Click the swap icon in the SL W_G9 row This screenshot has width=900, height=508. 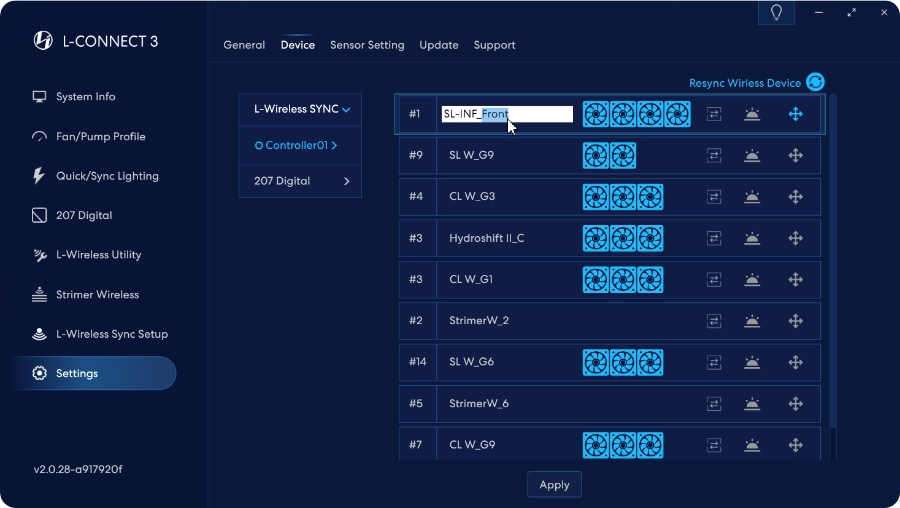pyautogui.click(x=714, y=156)
